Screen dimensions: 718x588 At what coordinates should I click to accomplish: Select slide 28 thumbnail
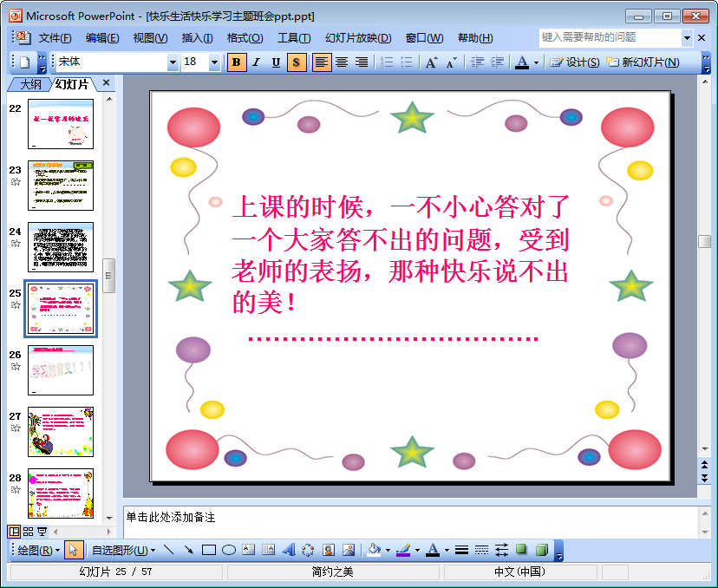(x=61, y=493)
